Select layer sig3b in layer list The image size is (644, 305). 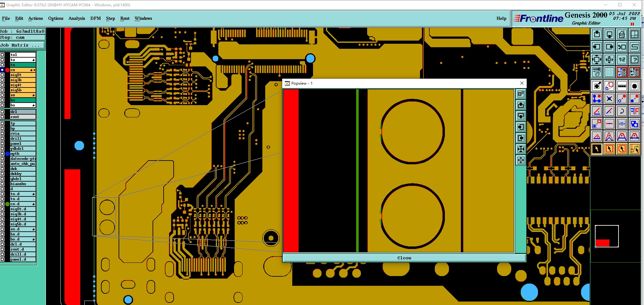pyautogui.click(x=23, y=80)
